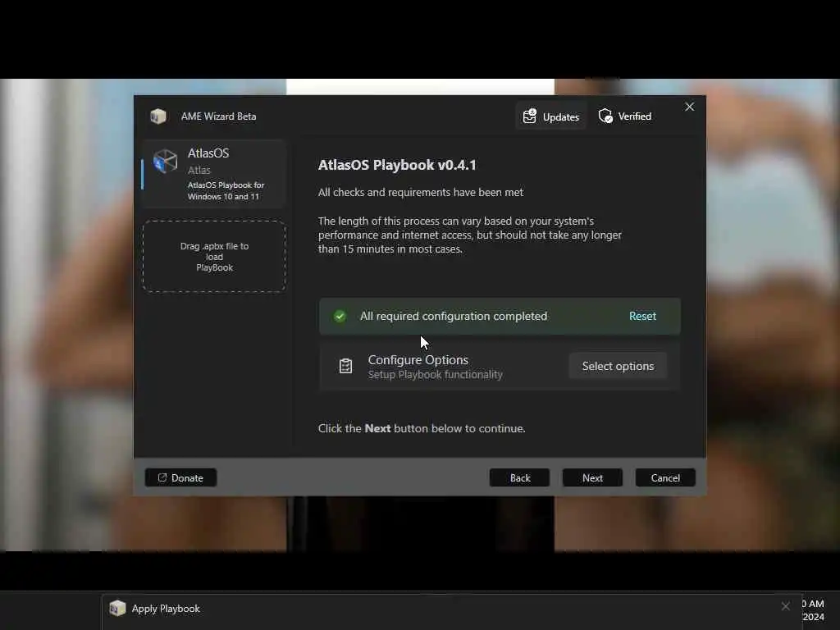Click the AtlasOS Playbook v0.4.1 heading
Image resolution: width=840 pixels, height=630 pixels.
pyautogui.click(x=397, y=165)
